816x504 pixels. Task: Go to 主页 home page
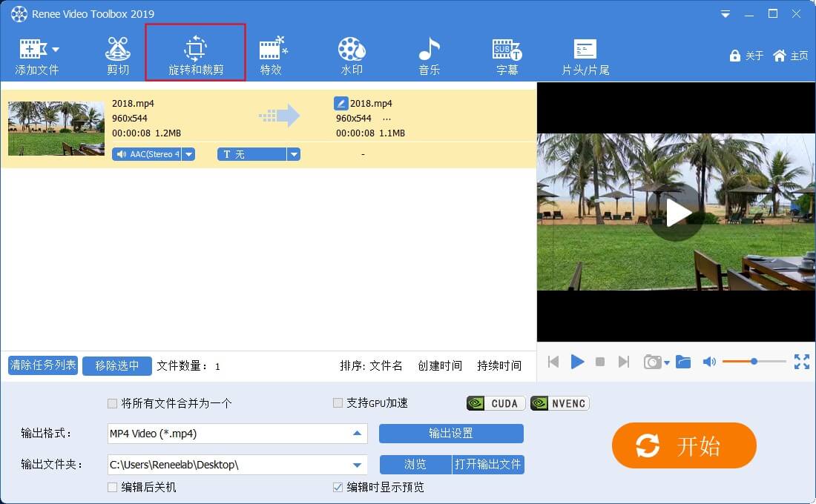[x=791, y=56]
